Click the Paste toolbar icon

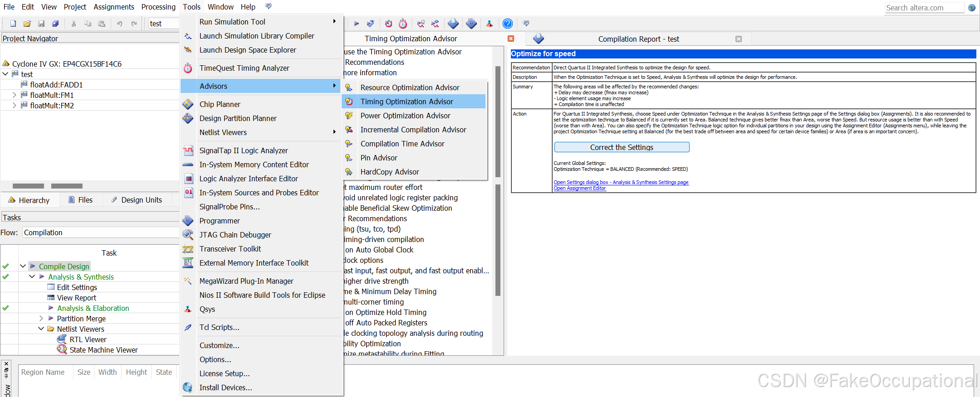point(102,24)
